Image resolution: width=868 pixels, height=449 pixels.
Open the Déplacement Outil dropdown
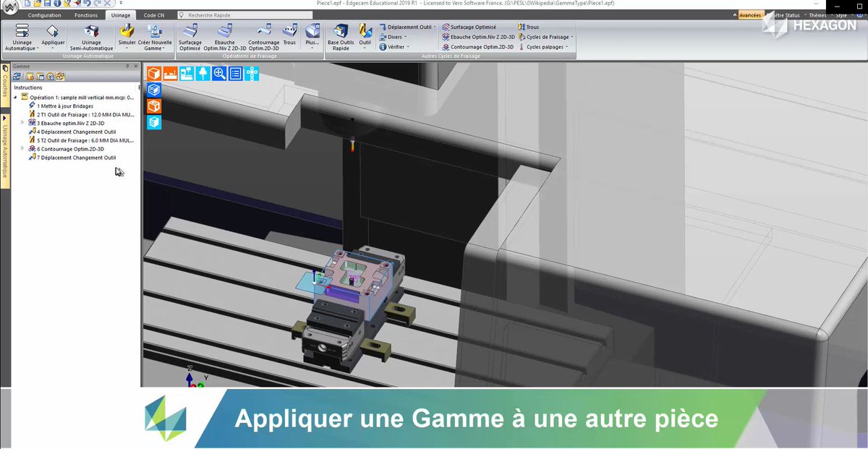[408, 26]
